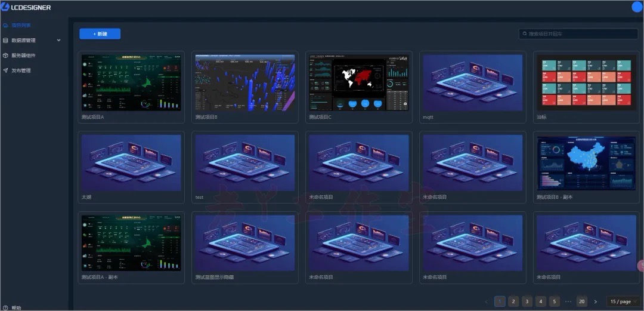Open the 测试项目B - 副本 China map thumbnail
This screenshot has width=644, height=311.
[x=586, y=163]
